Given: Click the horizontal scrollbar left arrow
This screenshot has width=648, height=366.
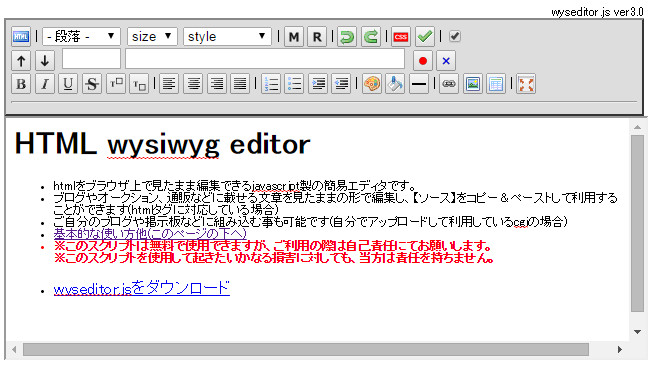Looking at the screenshot, I should pyautogui.click(x=14, y=349).
